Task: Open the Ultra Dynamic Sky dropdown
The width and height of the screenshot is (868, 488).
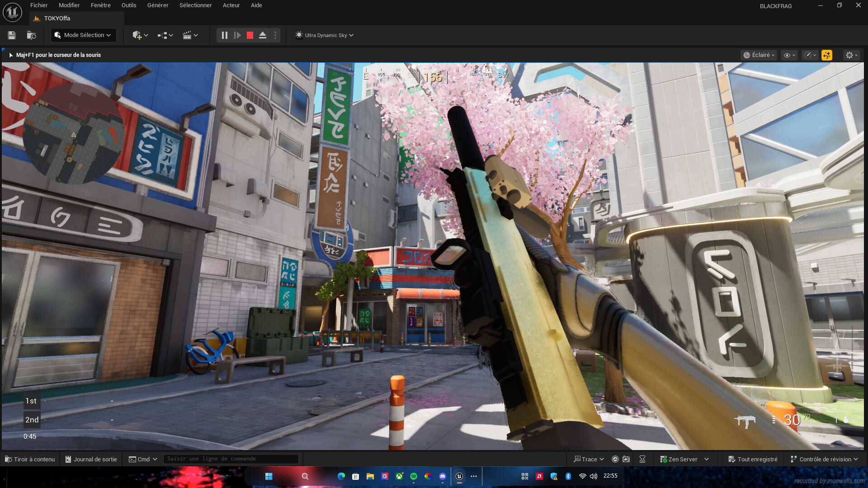Action: point(324,35)
